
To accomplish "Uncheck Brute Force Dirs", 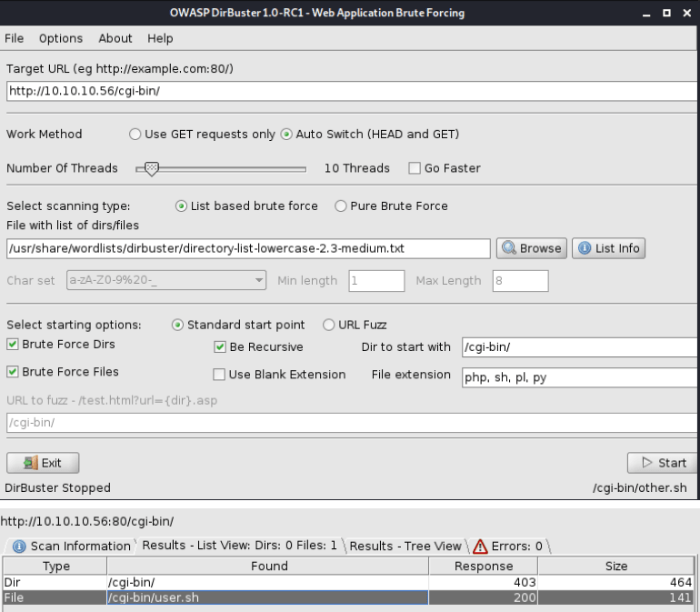I will coord(13,344).
